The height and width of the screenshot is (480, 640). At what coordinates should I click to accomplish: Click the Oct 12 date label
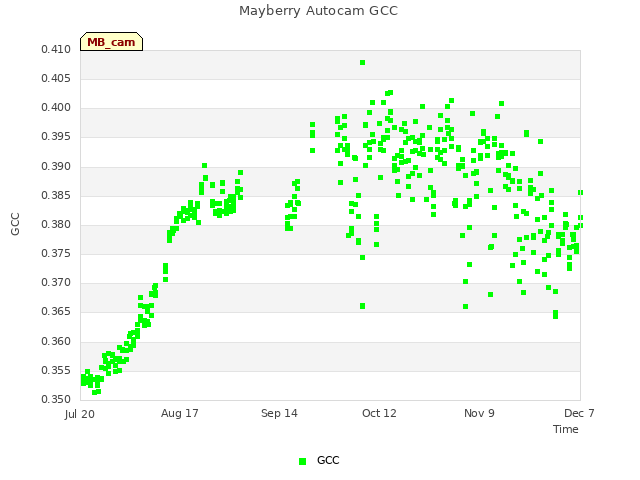(x=379, y=413)
